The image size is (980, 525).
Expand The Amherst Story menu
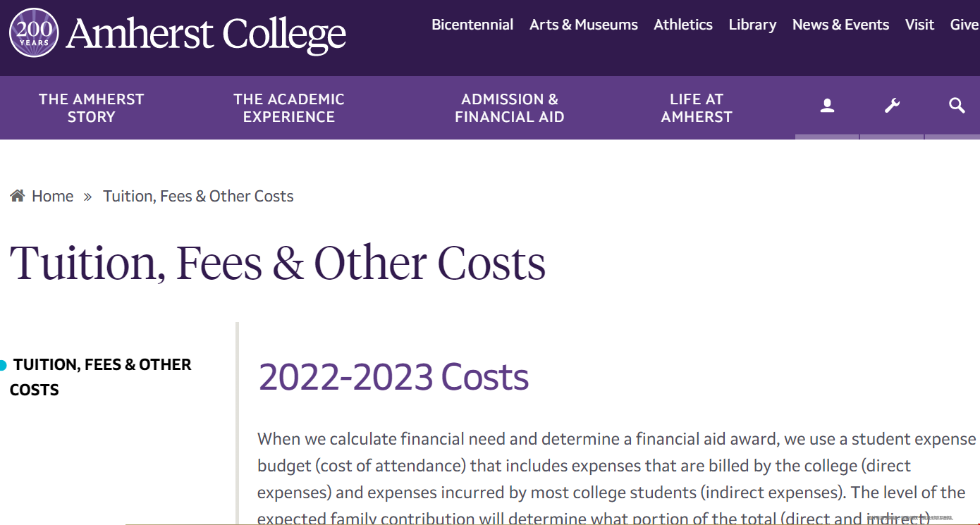92,108
